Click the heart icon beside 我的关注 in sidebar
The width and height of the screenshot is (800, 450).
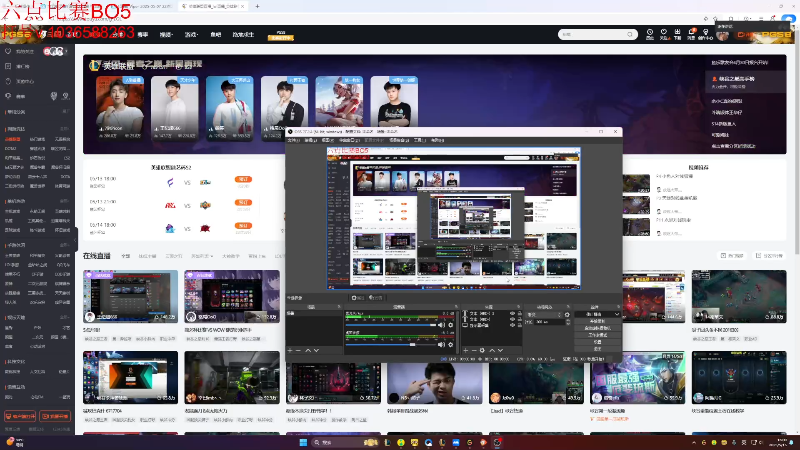[8, 51]
